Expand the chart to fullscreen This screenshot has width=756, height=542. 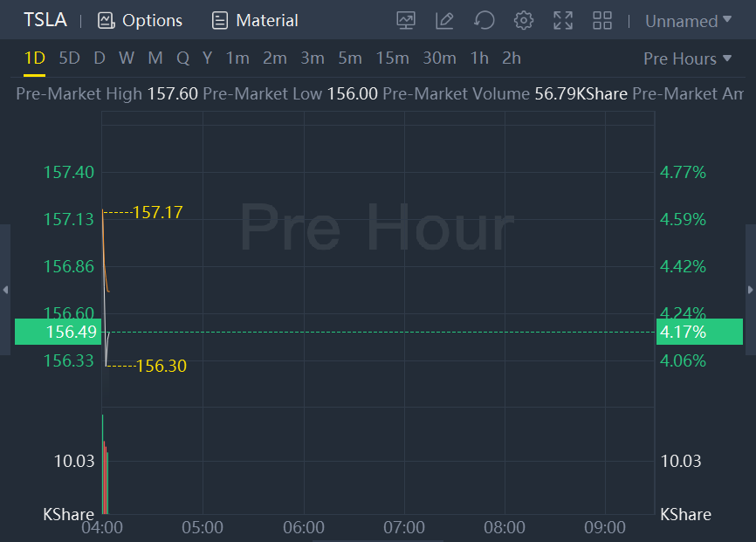point(563,20)
